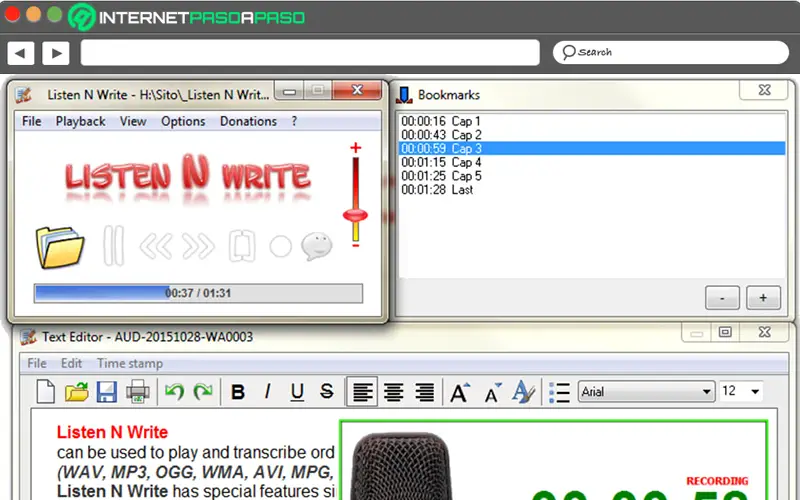This screenshot has width=800, height=500.
Task: Click the Search field at top
Action: coord(671,53)
